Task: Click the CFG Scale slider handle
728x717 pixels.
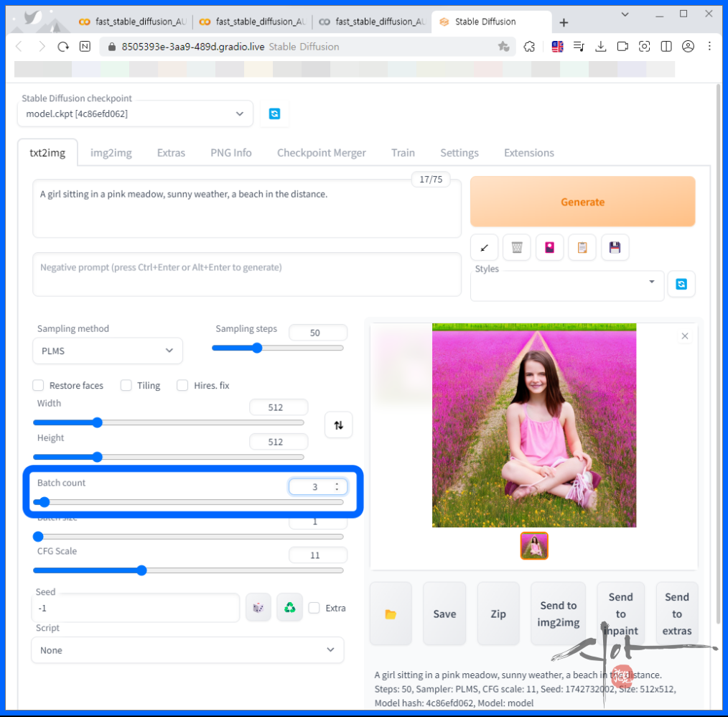Action: point(141,570)
